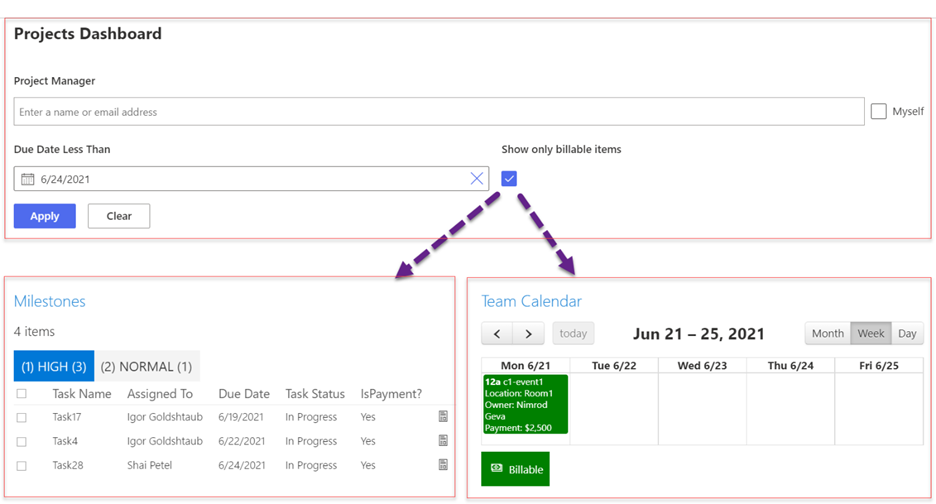The image size is (936, 504).
Task: Go to previous week in Team Calendar
Action: pyautogui.click(x=497, y=334)
